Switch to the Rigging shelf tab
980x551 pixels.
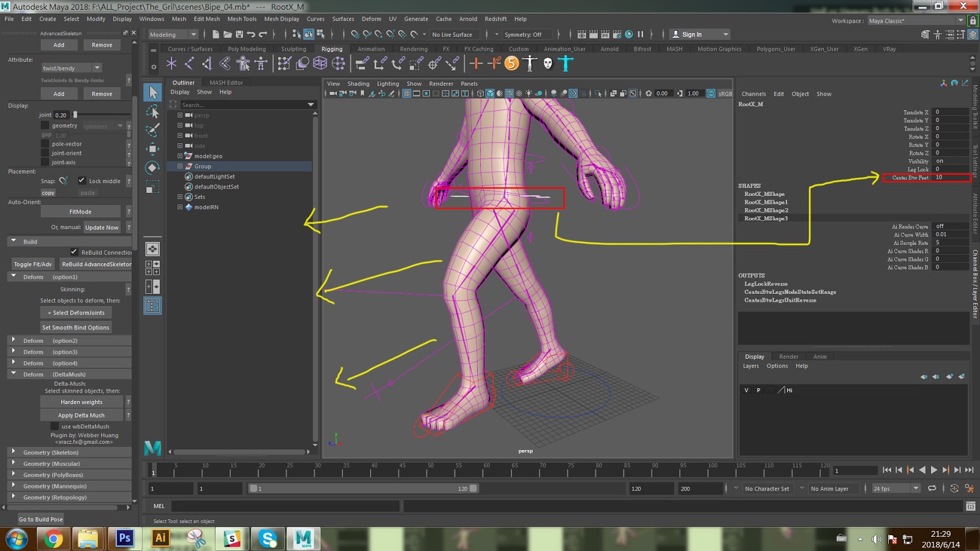pyautogui.click(x=331, y=48)
